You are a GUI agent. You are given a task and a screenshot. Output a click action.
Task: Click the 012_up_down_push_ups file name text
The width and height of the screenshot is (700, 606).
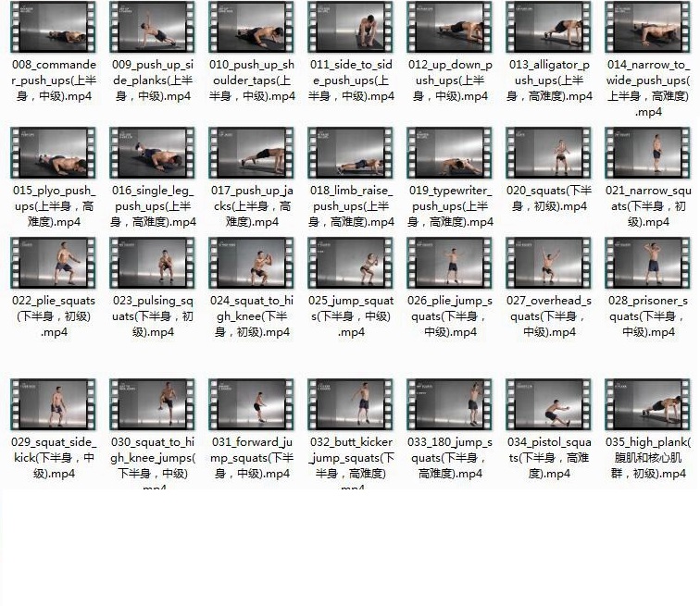(x=450, y=80)
